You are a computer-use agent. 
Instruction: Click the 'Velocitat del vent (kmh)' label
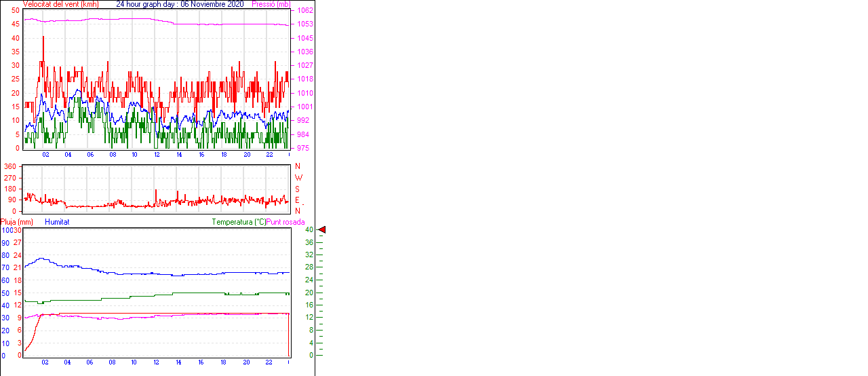point(60,4)
